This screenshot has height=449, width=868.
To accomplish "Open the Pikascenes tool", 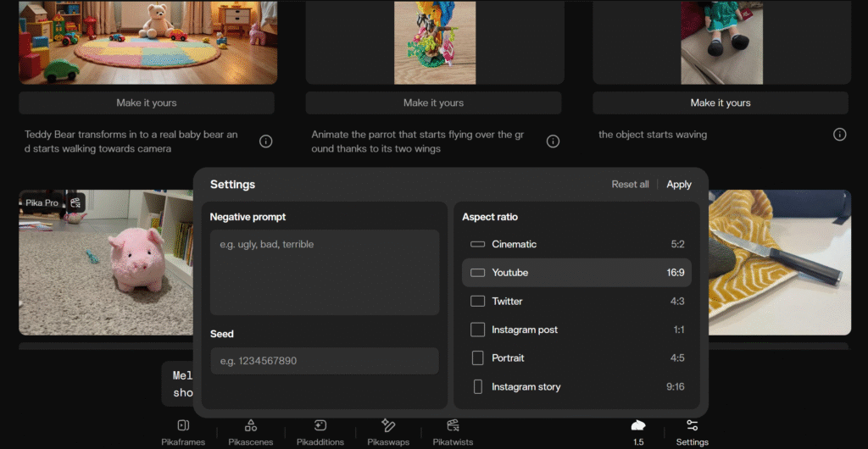I will coord(250,426).
